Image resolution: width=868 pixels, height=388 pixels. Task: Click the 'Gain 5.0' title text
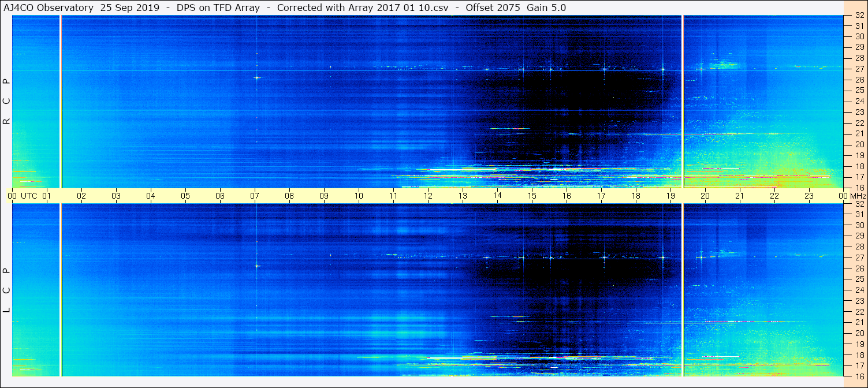click(x=547, y=8)
